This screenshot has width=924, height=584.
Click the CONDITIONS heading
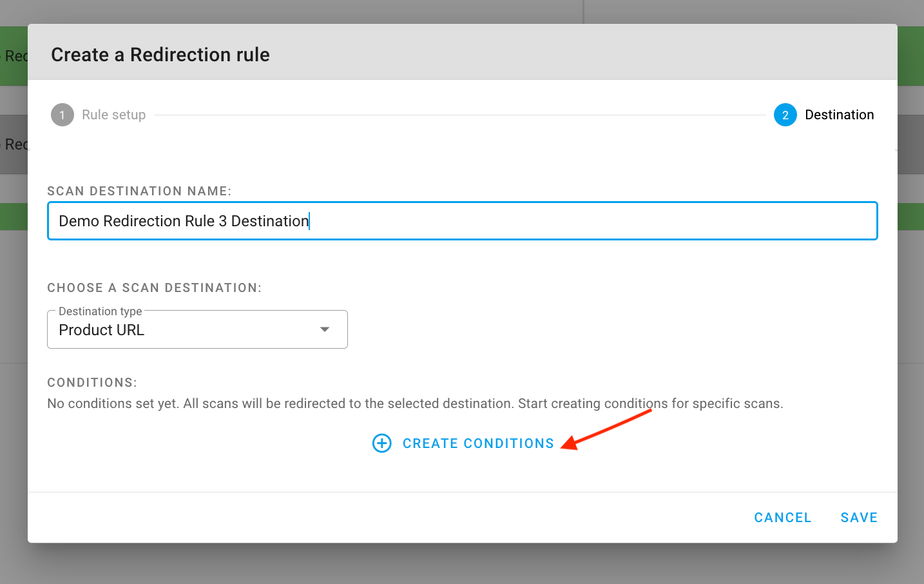[x=92, y=383]
